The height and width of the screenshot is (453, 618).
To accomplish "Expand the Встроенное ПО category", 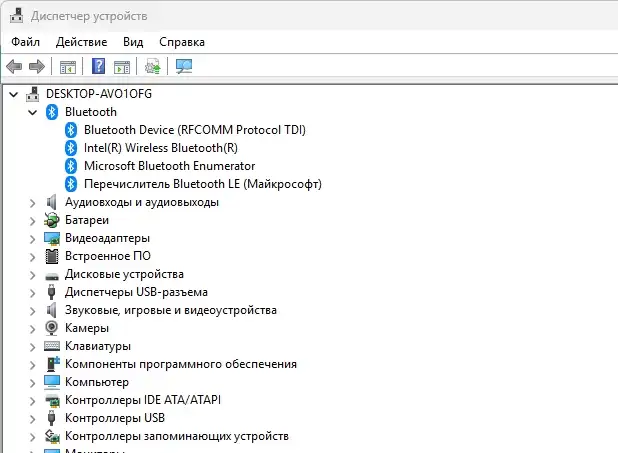I will click(33, 257).
